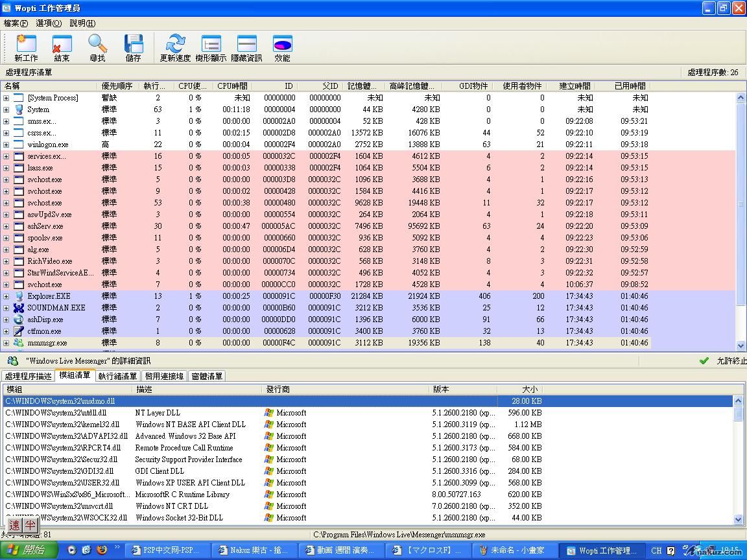Click the 開始 Start button
The image size is (747, 560).
coord(29,550)
